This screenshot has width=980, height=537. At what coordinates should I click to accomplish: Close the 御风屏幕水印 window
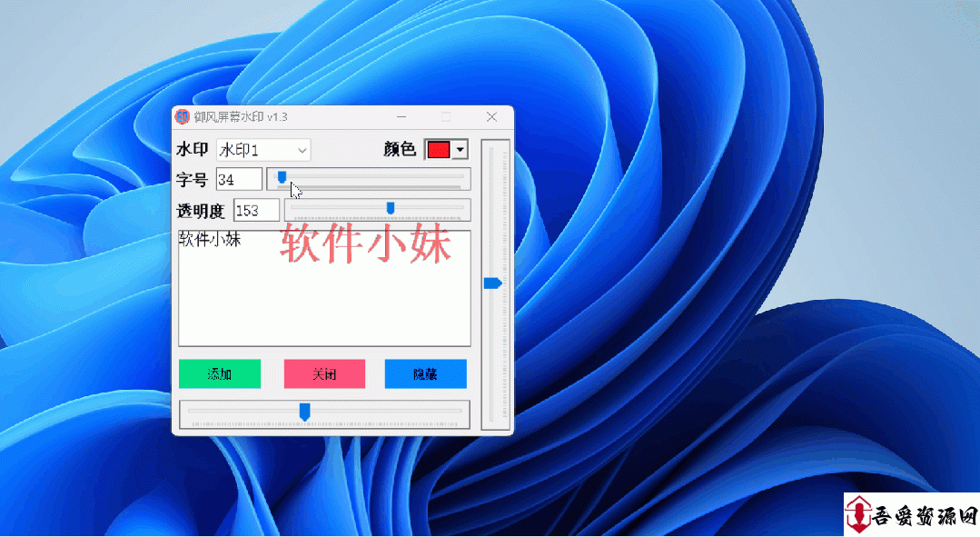coord(492,117)
